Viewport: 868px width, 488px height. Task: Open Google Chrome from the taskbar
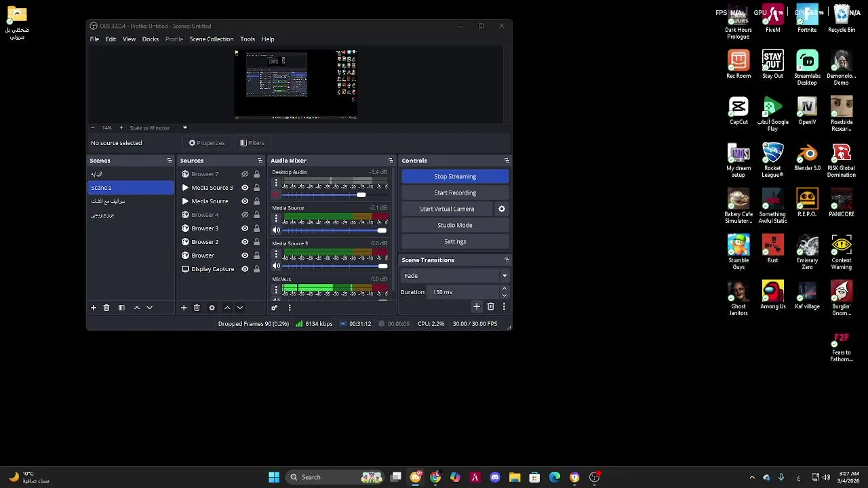(435, 477)
